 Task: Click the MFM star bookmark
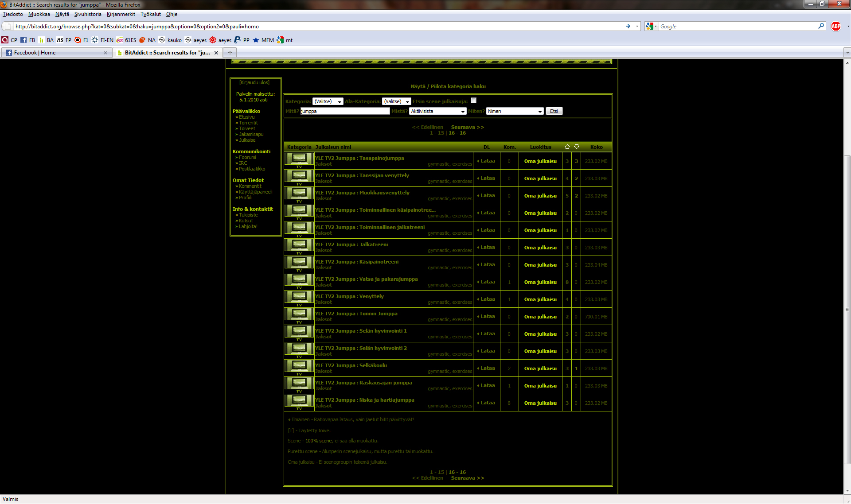(x=263, y=40)
